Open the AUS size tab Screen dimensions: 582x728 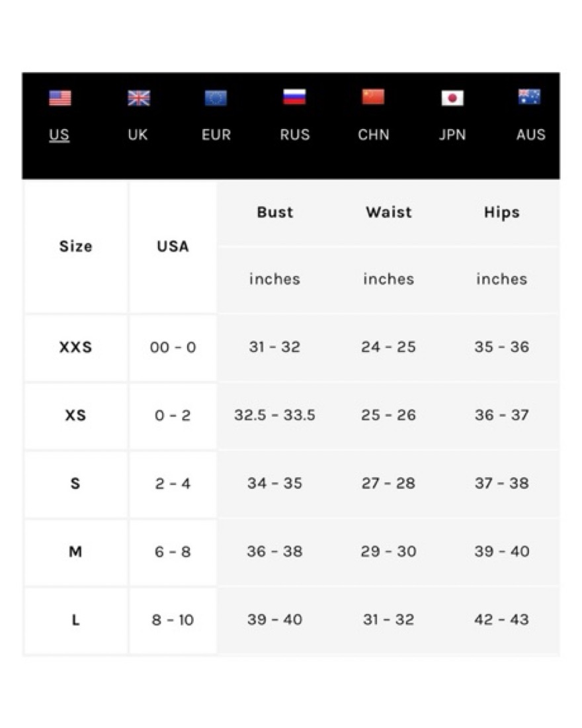click(530, 135)
